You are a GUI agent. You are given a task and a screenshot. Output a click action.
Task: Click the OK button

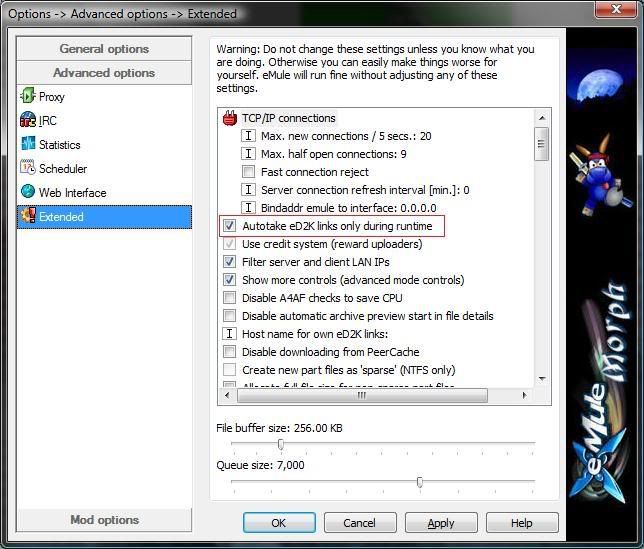pos(279,523)
